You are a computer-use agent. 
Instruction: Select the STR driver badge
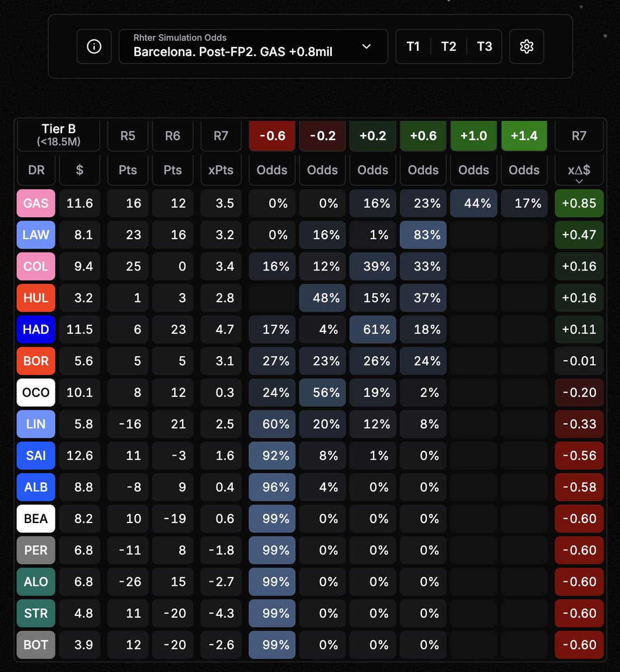[36, 613]
